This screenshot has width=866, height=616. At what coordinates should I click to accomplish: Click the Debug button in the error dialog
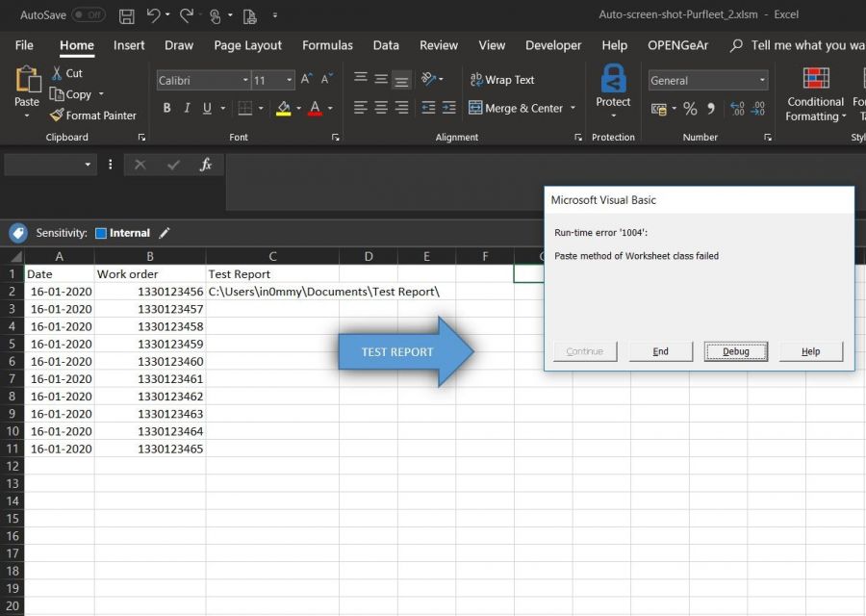[736, 351]
